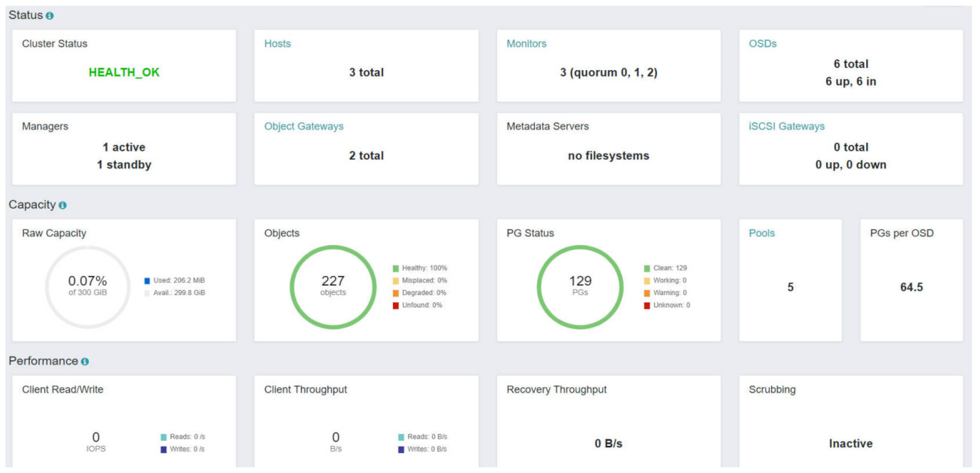Toggle the Clean legend swatch in PG Status

pyautogui.click(x=646, y=268)
